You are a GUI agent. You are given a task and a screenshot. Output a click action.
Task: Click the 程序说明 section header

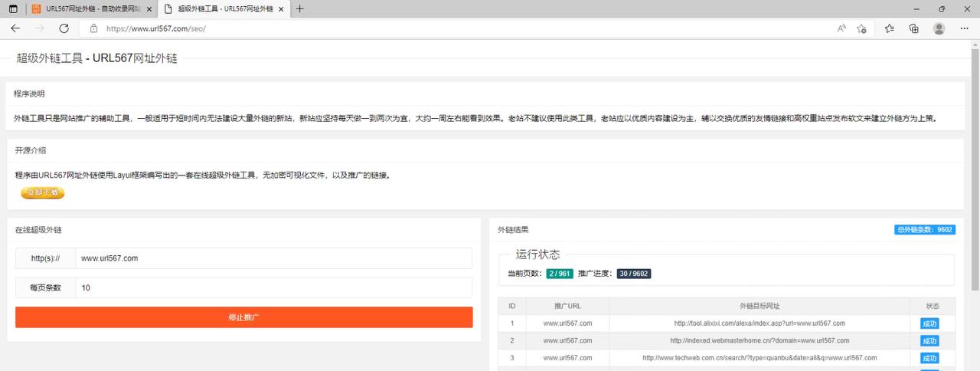pos(29,94)
